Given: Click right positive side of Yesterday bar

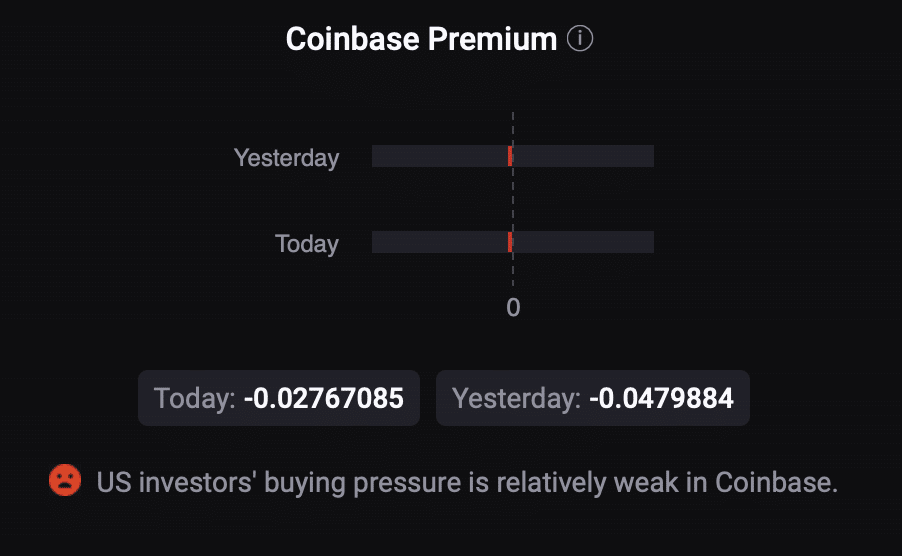Looking at the screenshot, I should click(x=585, y=156).
